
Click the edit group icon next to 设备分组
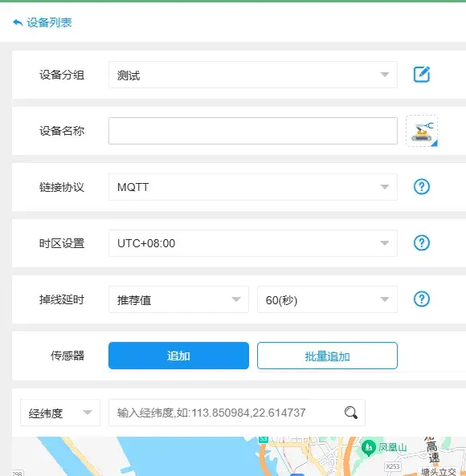click(422, 75)
